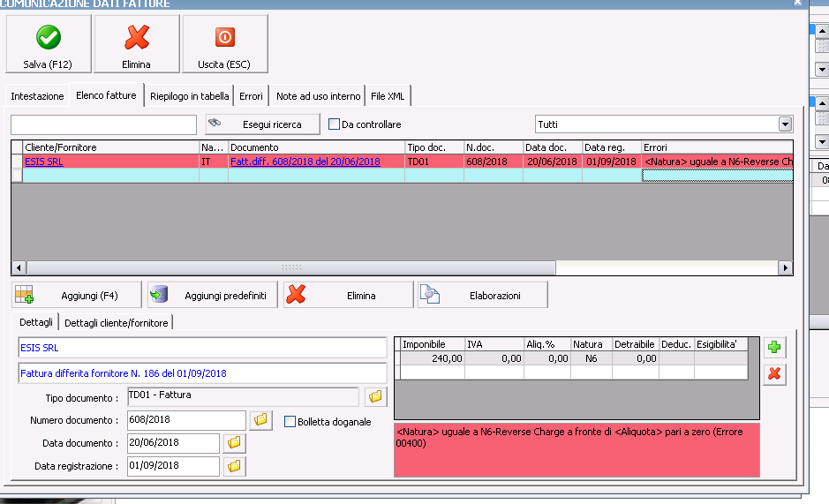Select Imponibile value 240,00 cell
This screenshot has height=504, width=829.
tap(433, 358)
